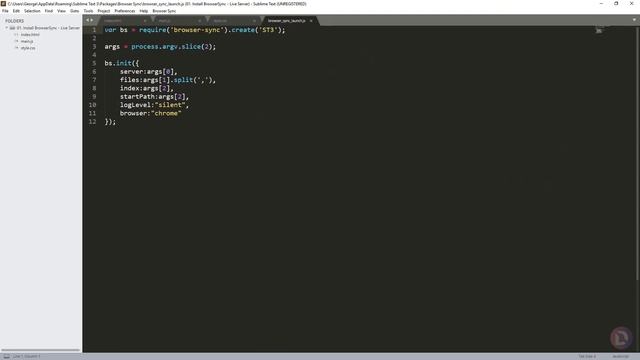The width and height of the screenshot is (640, 360).
Task: Click line number 1 in the gutter
Action: [94, 30]
